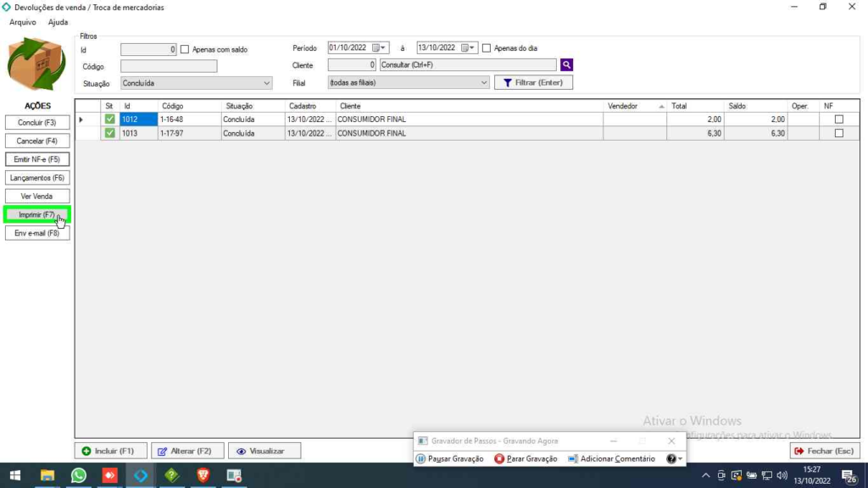Screen dimensions: 868x488
Task: Click Adicionar Comentário in the step recorder
Action: pos(611,458)
